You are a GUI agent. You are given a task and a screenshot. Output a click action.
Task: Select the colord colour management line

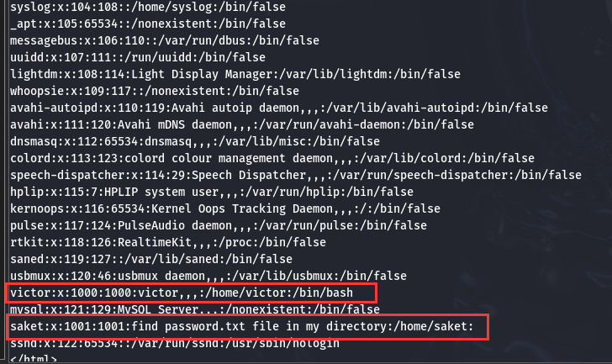[x=272, y=158]
